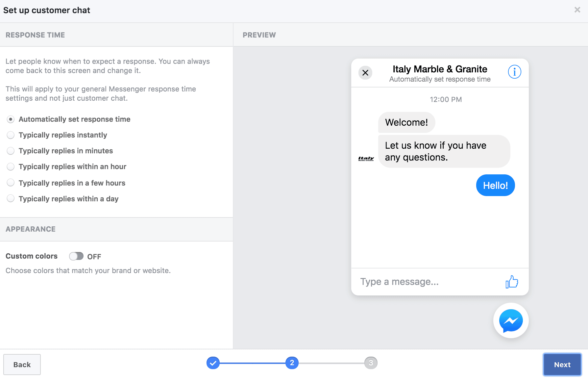Select Typically replies instantly
The height and width of the screenshot is (379, 588).
coord(11,135)
